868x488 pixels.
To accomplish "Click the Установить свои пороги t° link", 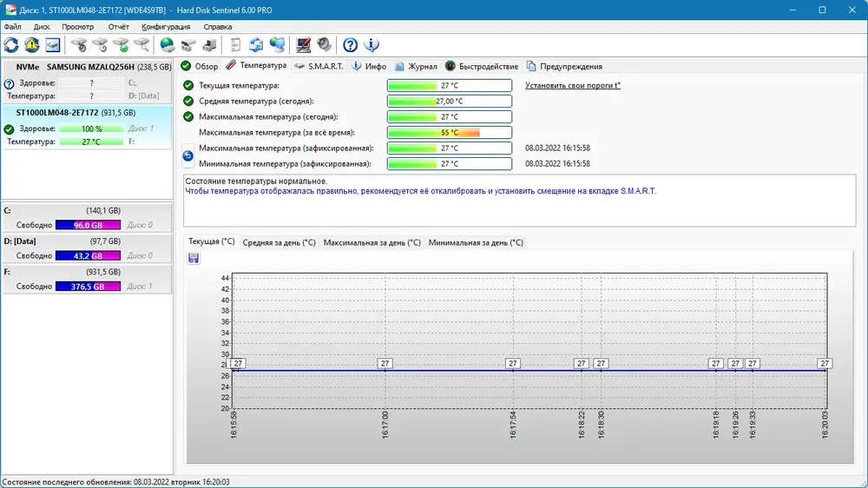I will 572,85.
